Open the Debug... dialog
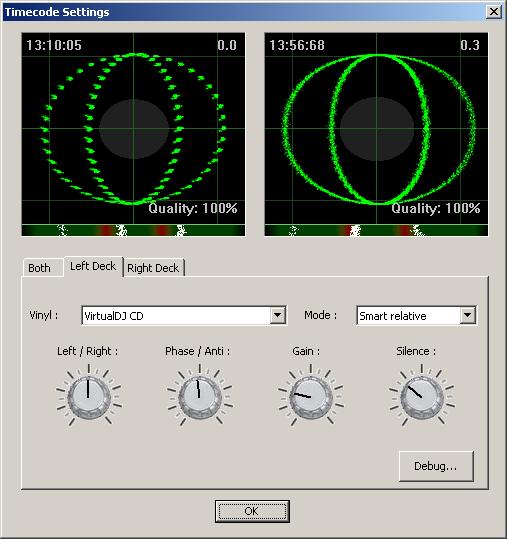The width and height of the screenshot is (507, 539). 436,466
